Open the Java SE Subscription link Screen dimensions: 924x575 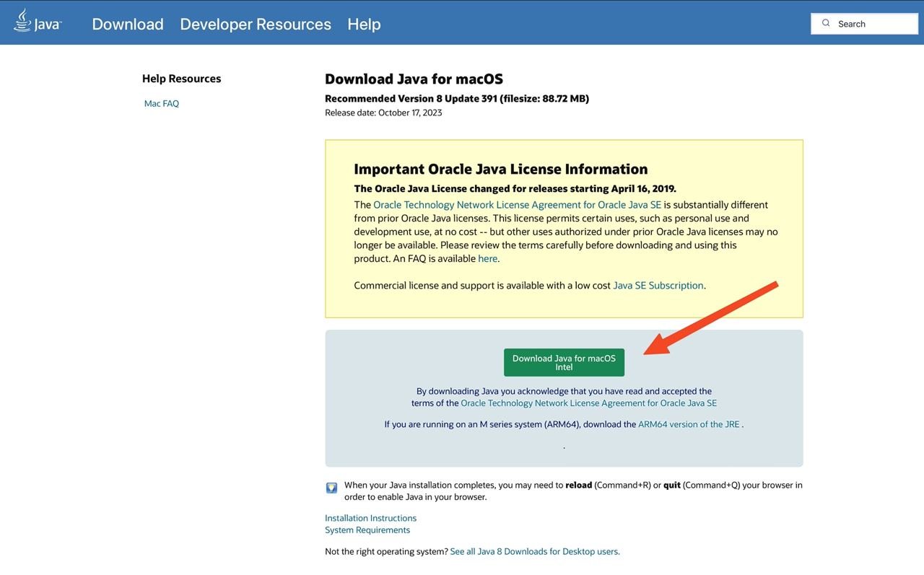click(658, 285)
